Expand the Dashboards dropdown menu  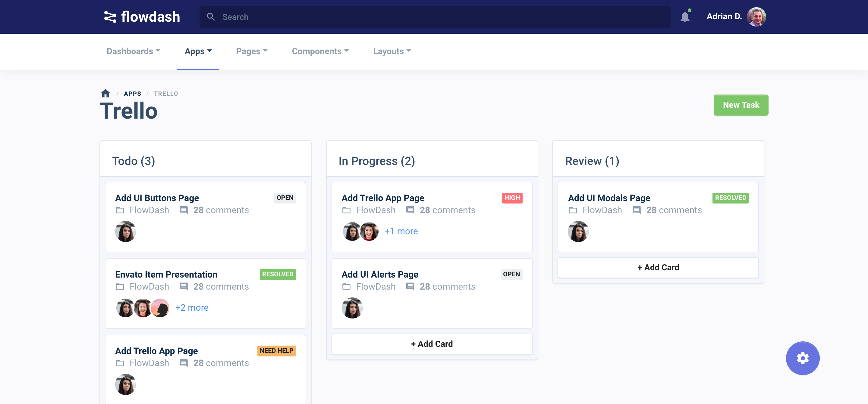pyautogui.click(x=134, y=51)
